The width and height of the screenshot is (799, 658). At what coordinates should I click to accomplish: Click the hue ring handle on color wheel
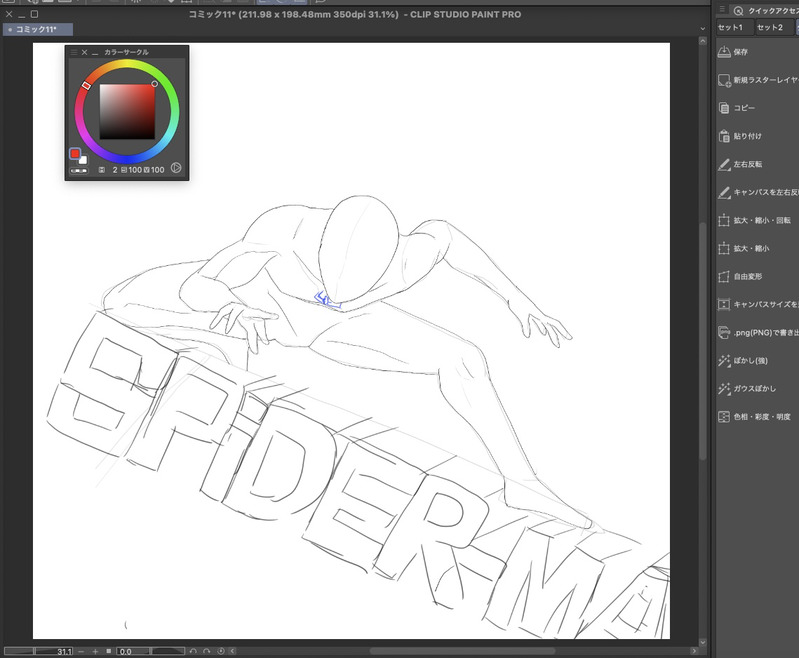pos(86,85)
